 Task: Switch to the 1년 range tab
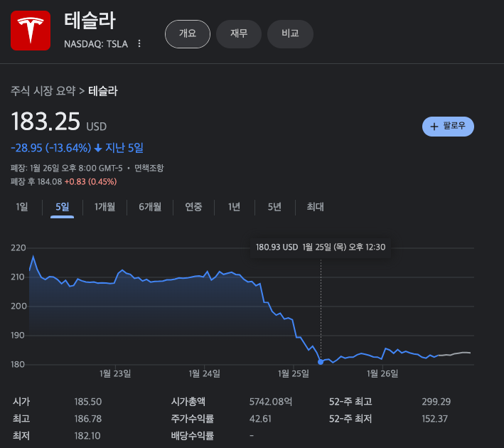(x=234, y=207)
